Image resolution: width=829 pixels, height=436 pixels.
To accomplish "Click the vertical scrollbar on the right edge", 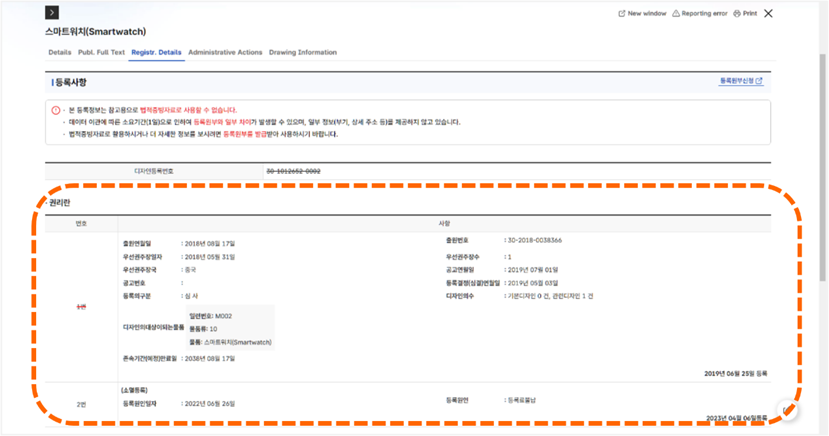I will [821, 200].
